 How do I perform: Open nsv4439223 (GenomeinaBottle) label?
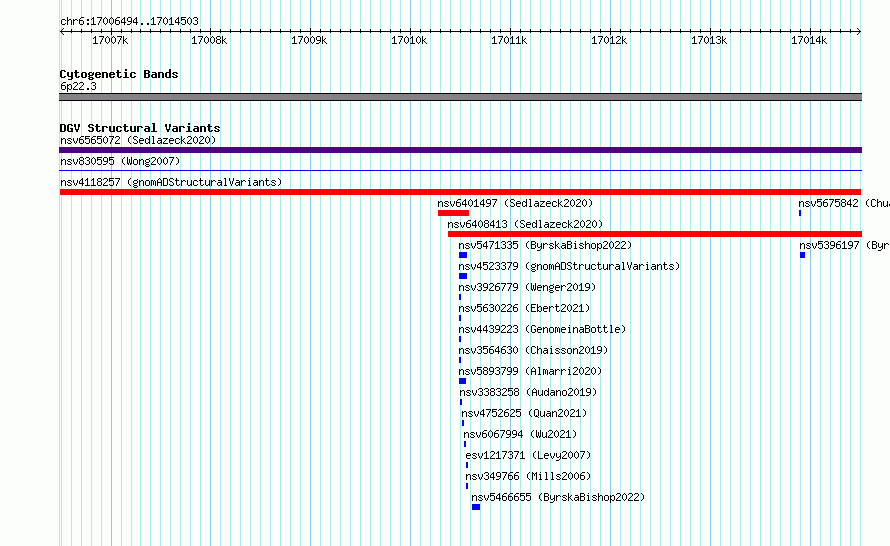[x=542, y=329]
